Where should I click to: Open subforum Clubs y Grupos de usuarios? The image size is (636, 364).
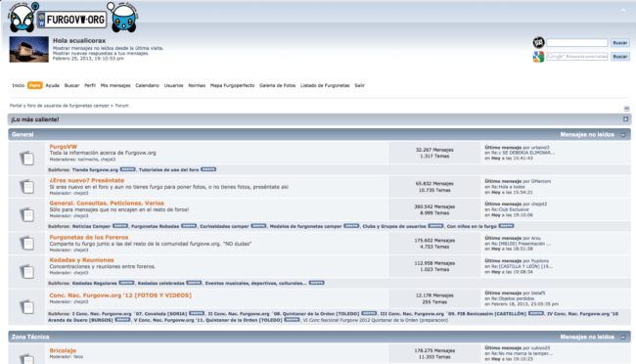[x=394, y=226]
